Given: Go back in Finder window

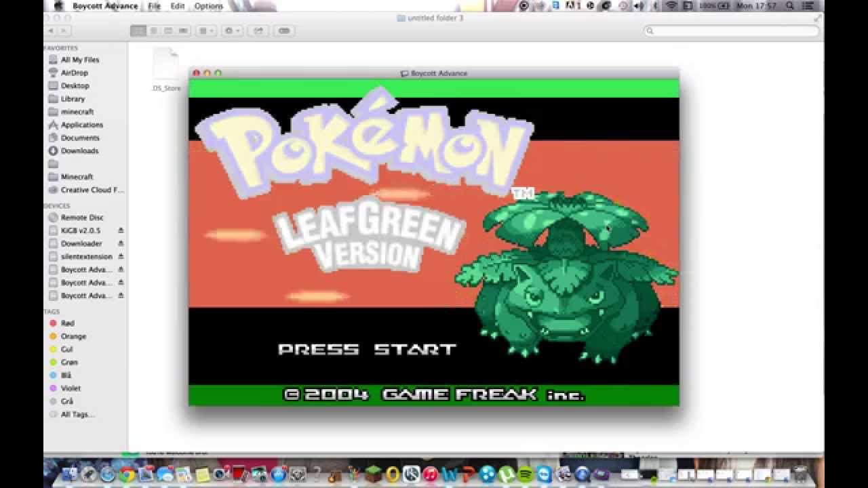Looking at the screenshot, I should pos(51,30).
